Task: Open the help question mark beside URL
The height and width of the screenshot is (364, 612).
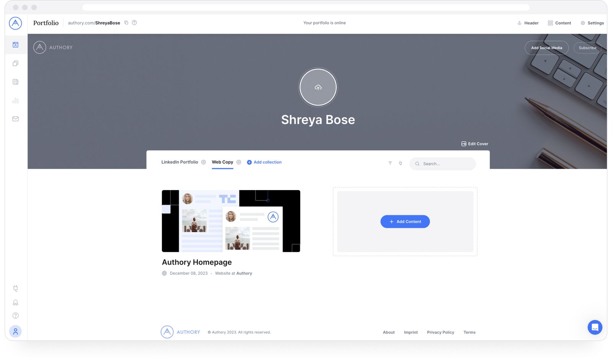Action: pyautogui.click(x=134, y=23)
